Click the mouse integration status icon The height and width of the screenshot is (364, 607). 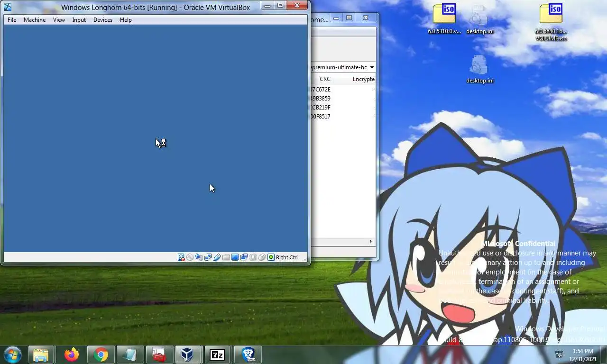point(262,257)
